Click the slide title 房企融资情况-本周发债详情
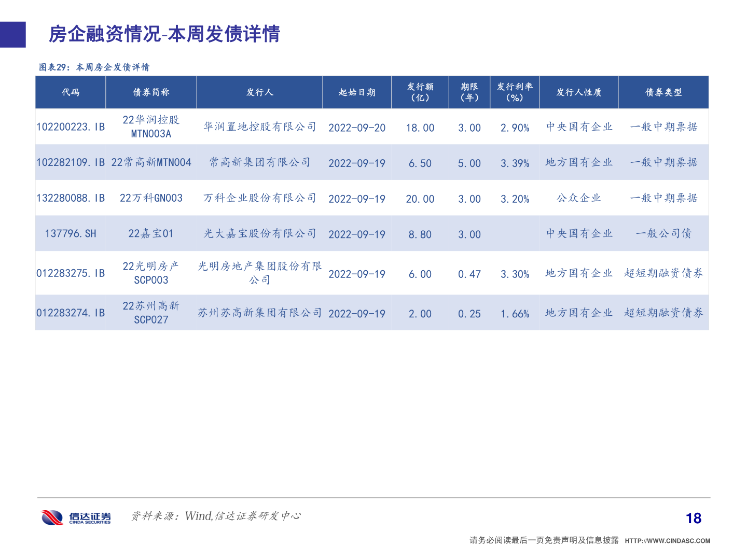Screen dimensions: 747x560 click(x=164, y=35)
